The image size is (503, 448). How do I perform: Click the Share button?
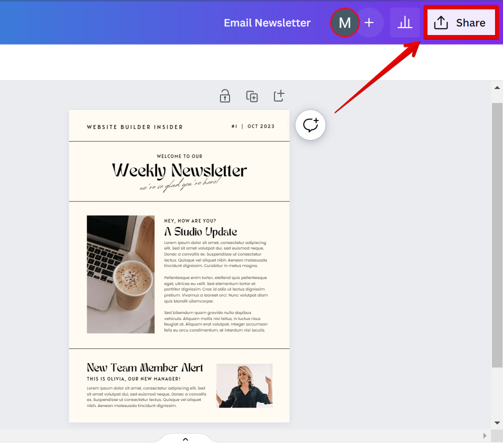(x=460, y=22)
